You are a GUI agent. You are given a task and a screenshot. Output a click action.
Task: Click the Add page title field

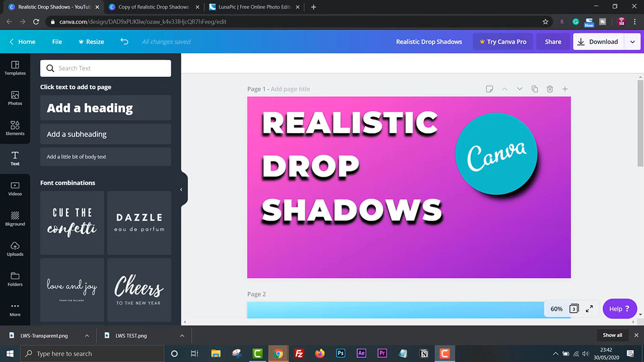click(290, 89)
